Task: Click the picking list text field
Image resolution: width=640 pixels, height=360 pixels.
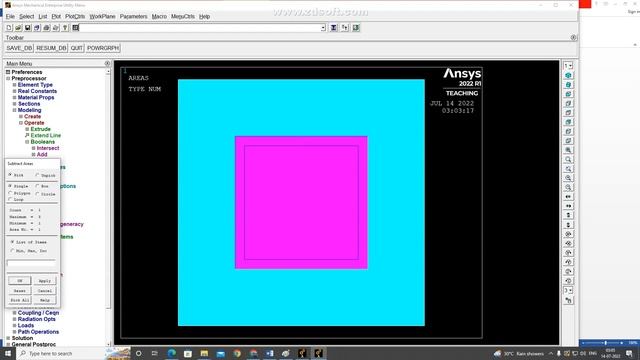Action: point(31,264)
